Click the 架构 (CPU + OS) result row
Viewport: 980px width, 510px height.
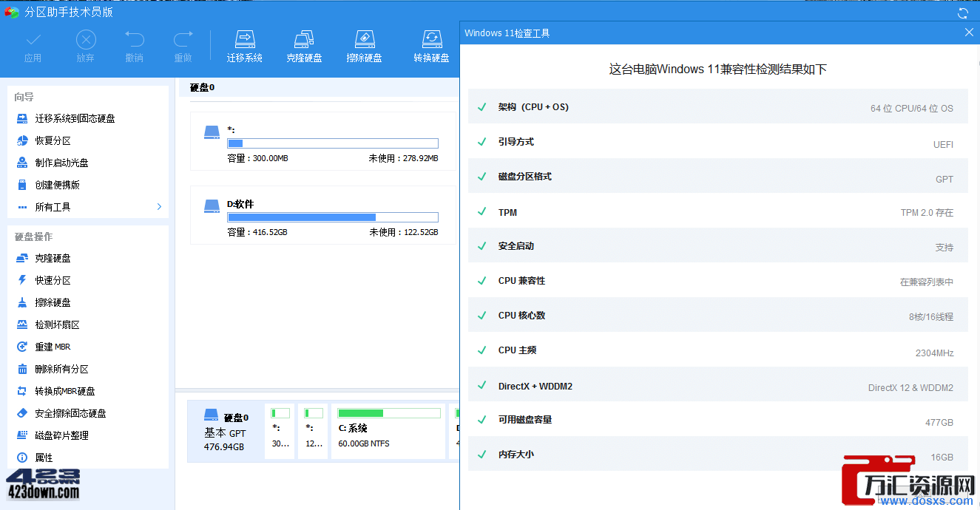[x=718, y=107]
